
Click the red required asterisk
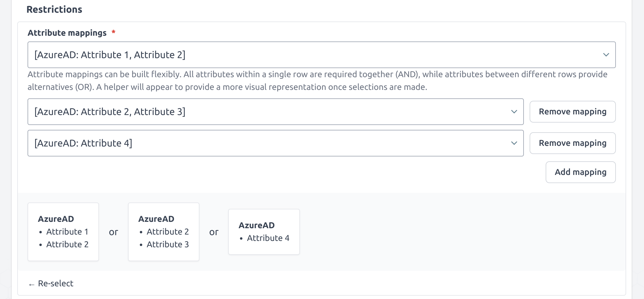click(x=113, y=32)
